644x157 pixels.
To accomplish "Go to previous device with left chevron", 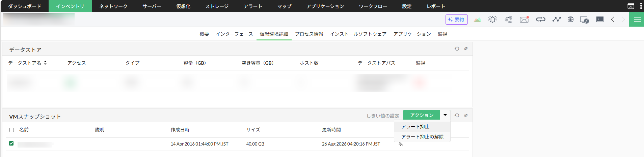I will pyautogui.click(x=613, y=20).
